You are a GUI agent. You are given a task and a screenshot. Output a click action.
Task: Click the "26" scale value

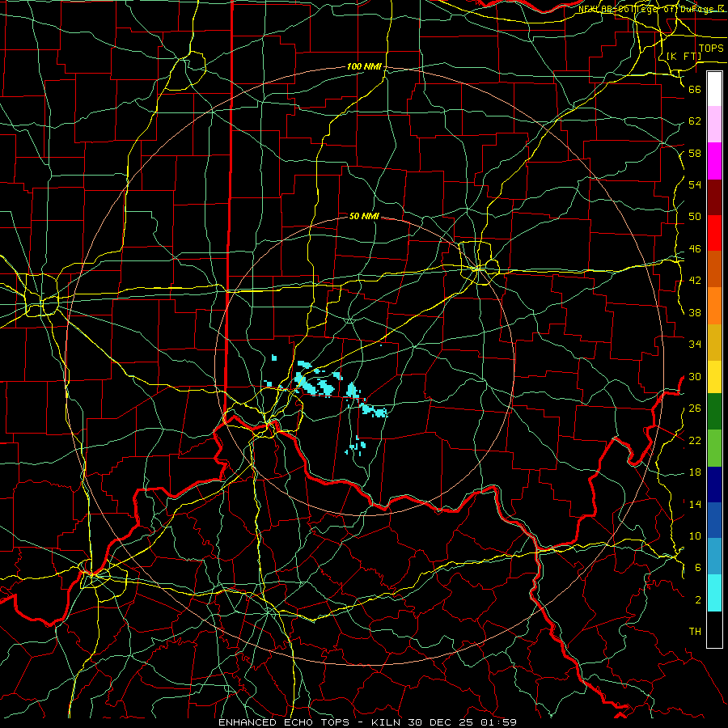[x=695, y=408]
